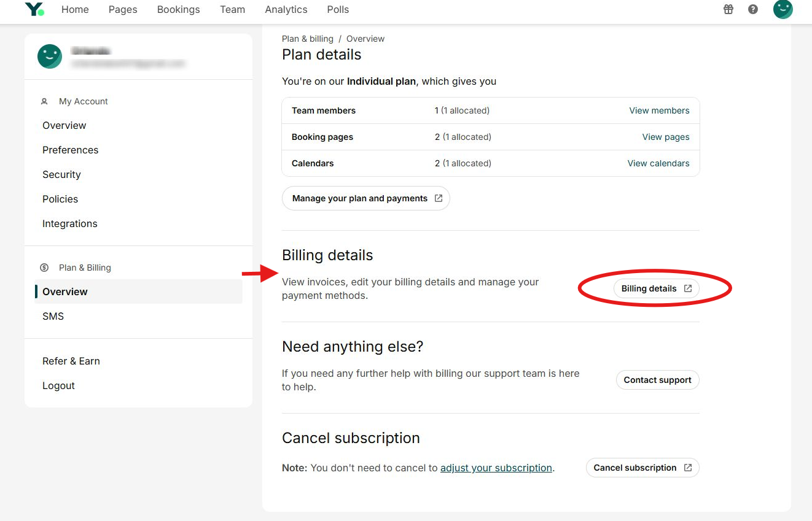Click the Billing details button

coord(656,288)
